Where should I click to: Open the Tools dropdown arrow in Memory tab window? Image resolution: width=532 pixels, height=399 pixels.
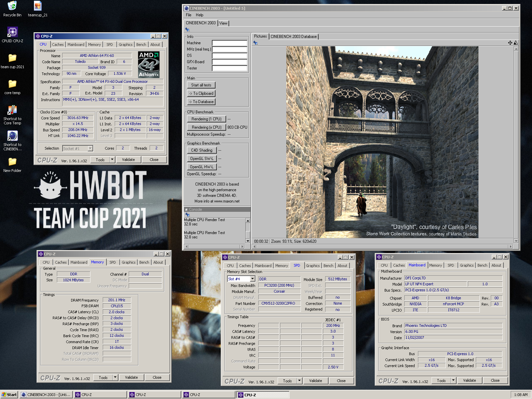click(115, 377)
